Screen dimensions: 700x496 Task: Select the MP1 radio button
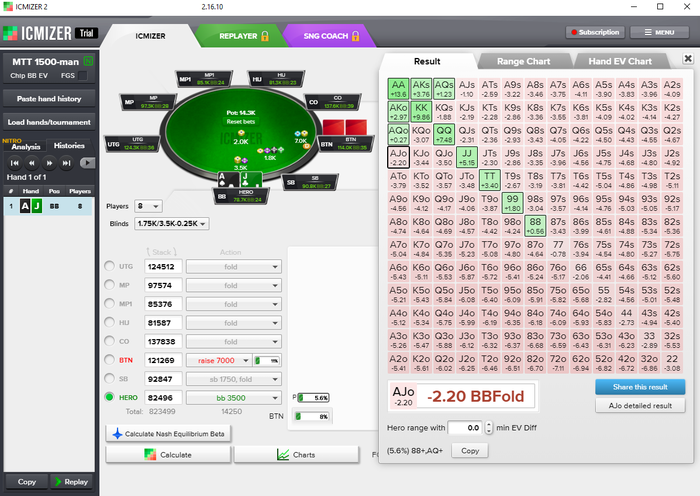pyautogui.click(x=109, y=304)
